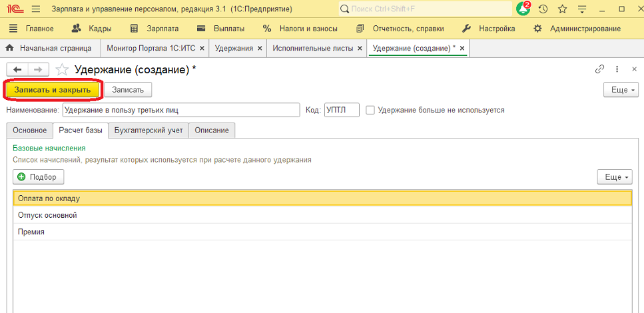Close the Удержание (создание) tab
Screen dimensions: 644x313
462,48
